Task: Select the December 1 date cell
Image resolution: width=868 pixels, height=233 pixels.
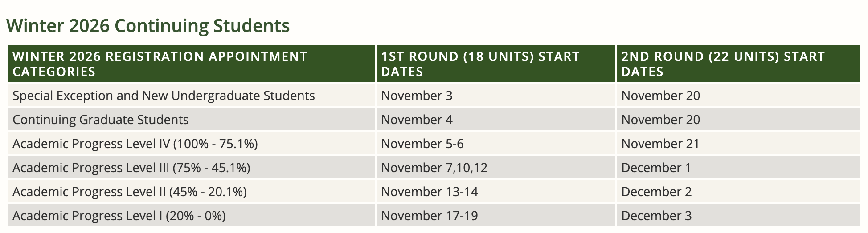Action: (656, 168)
